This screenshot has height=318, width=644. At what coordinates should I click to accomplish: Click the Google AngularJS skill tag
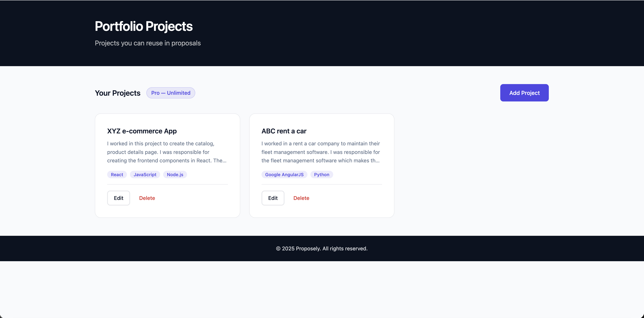284,175
